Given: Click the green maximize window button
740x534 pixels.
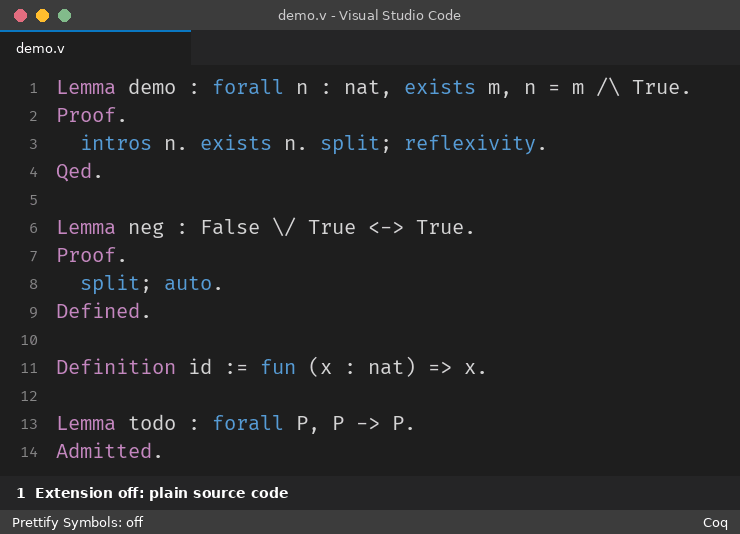Looking at the screenshot, I should (x=65, y=16).
